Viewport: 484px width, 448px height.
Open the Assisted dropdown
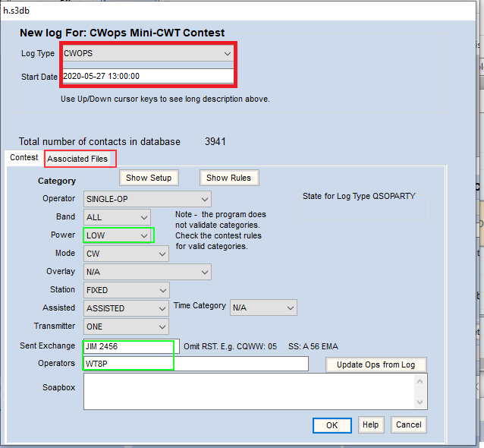pos(126,308)
